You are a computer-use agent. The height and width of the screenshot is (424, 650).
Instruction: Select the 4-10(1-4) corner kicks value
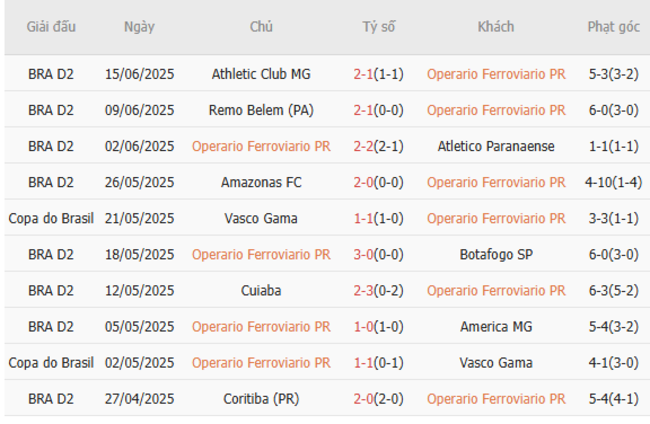click(x=613, y=182)
